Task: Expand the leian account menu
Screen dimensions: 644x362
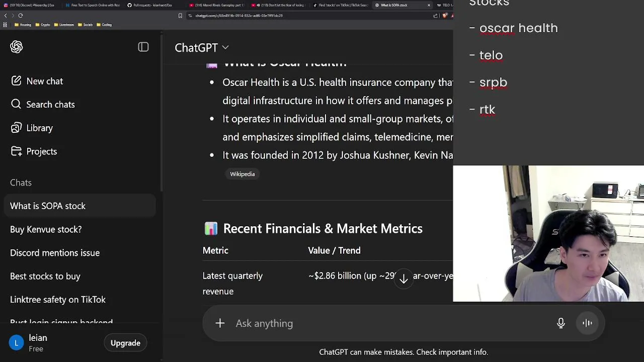Action: (38, 343)
